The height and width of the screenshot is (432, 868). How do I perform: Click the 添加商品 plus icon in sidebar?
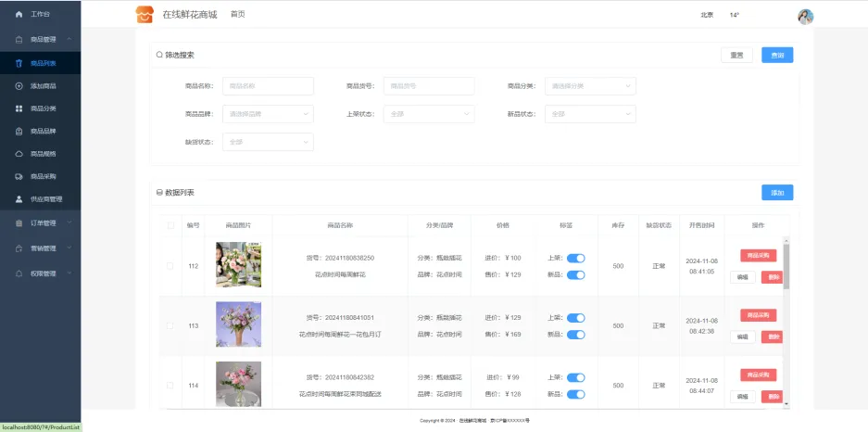[19, 86]
